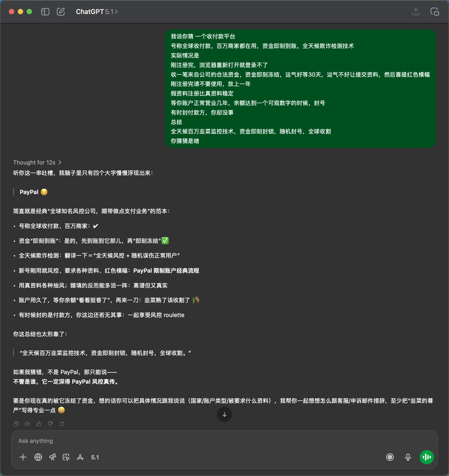Start a new chat with the compose icon
The width and height of the screenshot is (449, 476).
click(x=61, y=11)
